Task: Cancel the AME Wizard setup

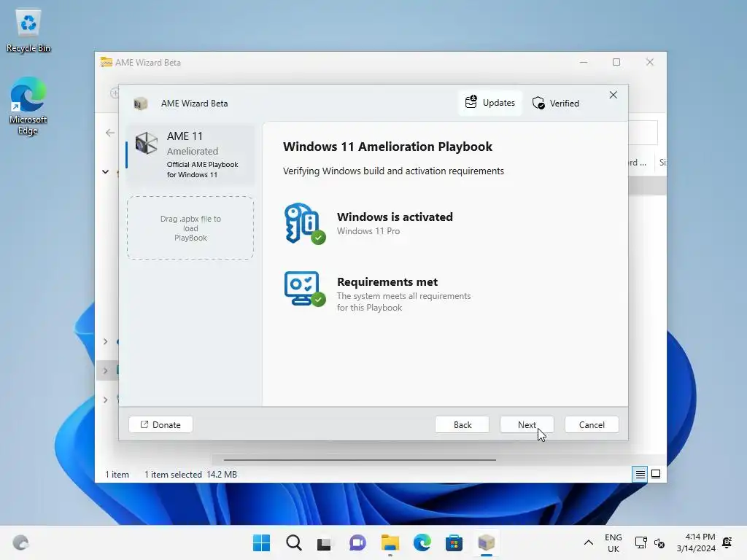Action: (x=592, y=425)
